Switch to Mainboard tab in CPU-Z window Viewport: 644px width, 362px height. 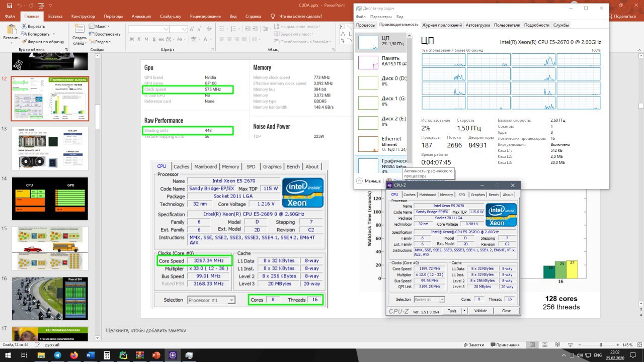(428, 195)
